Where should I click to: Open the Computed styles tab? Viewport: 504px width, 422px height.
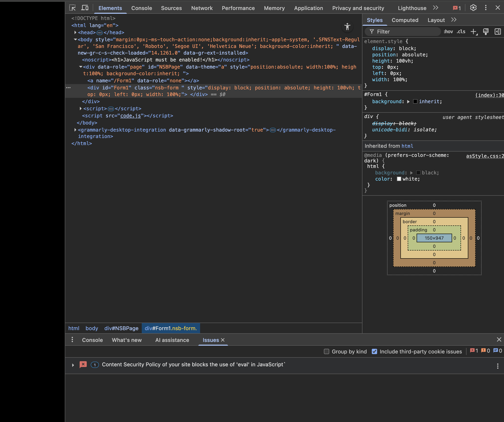(405, 20)
